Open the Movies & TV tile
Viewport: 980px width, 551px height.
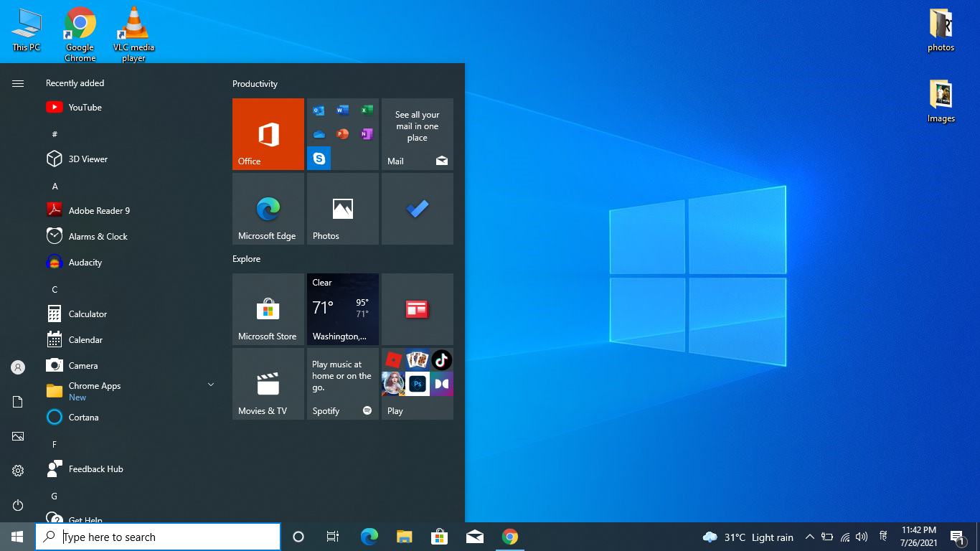pos(268,384)
